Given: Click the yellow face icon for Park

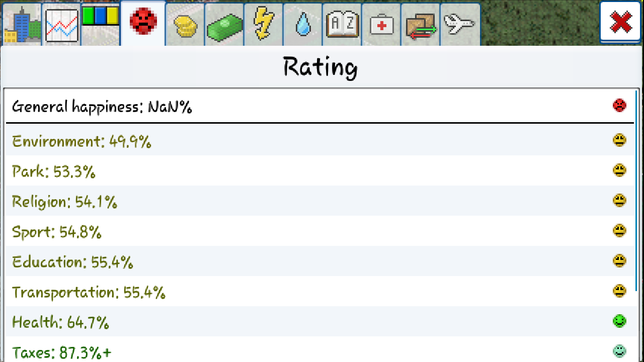Looking at the screenshot, I should (619, 170).
